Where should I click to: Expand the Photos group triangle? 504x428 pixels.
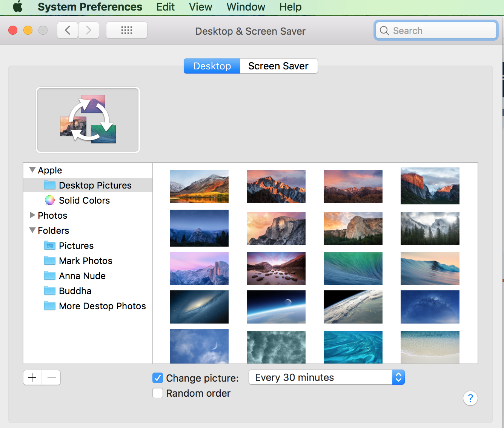tap(32, 215)
